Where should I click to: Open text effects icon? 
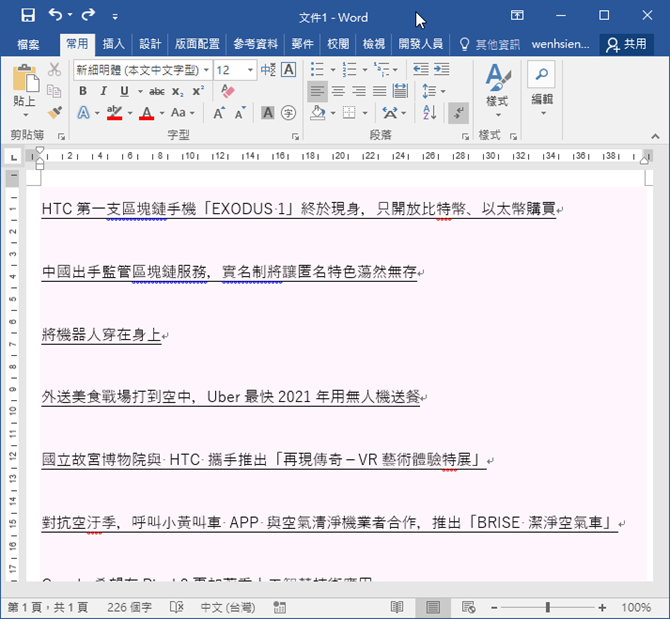coord(84,113)
